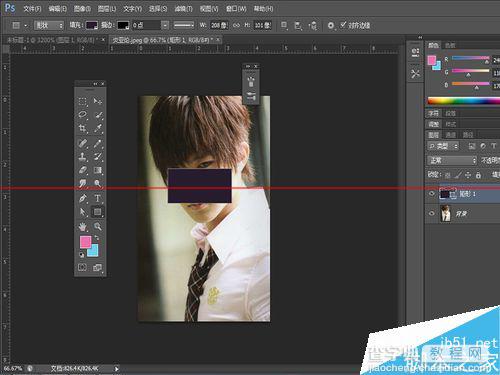Toggle link between width and height fields

pos(236,25)
